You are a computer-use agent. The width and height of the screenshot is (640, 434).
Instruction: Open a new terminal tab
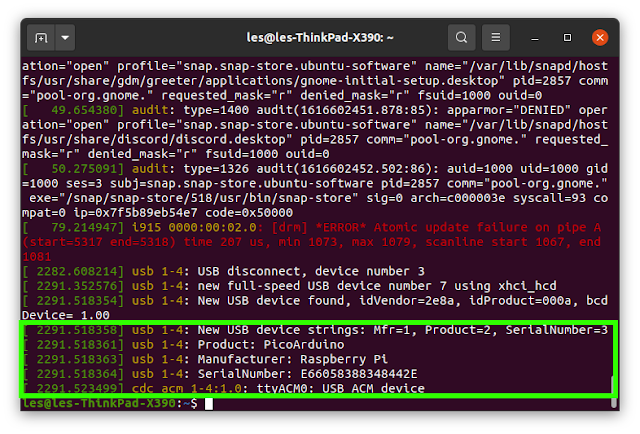41,38
